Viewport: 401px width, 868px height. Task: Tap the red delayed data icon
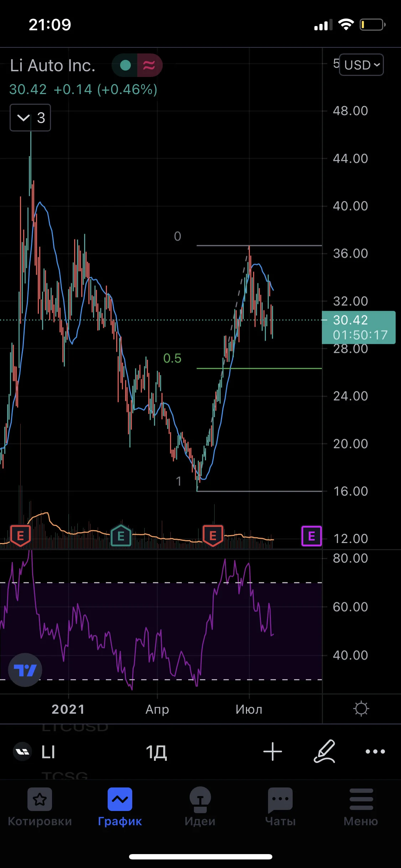click(149, 65)
